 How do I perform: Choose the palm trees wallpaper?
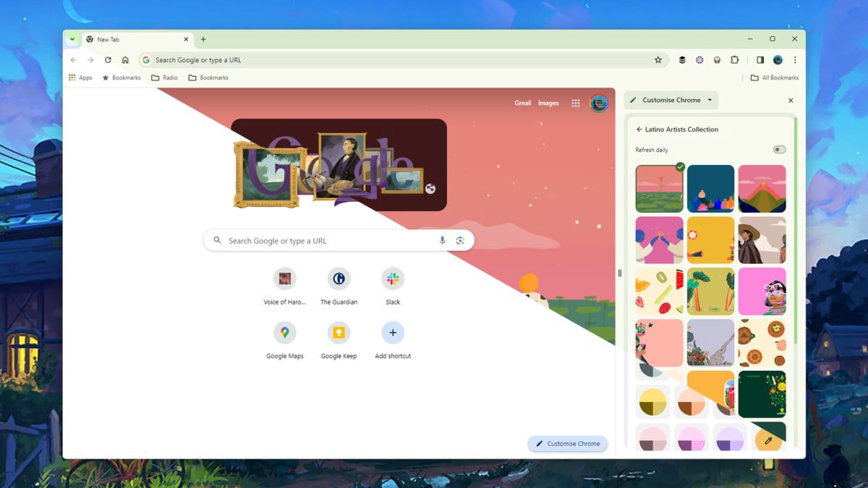[x=711, y=291]
